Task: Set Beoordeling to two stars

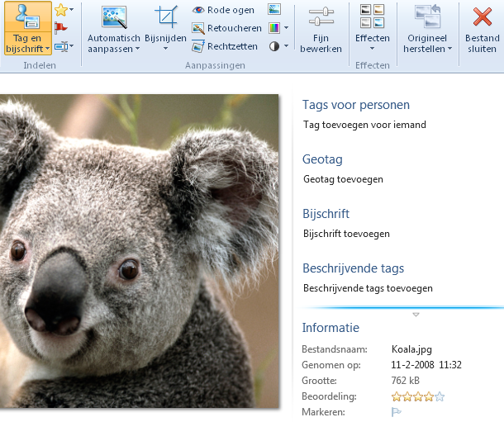Action: (407, 397)
